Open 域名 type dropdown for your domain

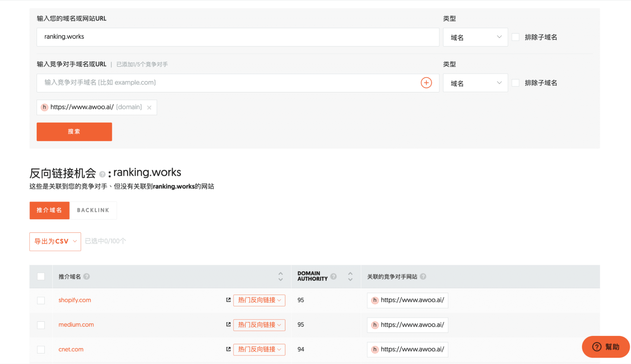(475, 37)
